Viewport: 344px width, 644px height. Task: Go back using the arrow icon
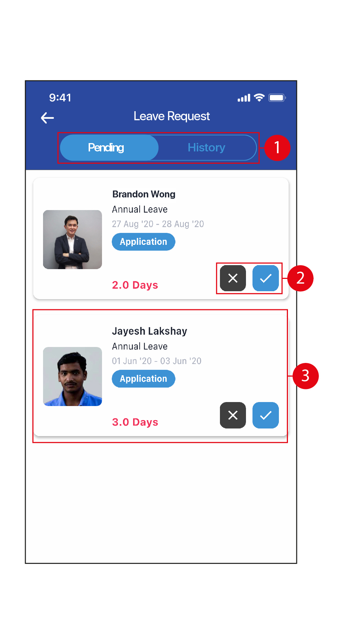click(47, 118)
